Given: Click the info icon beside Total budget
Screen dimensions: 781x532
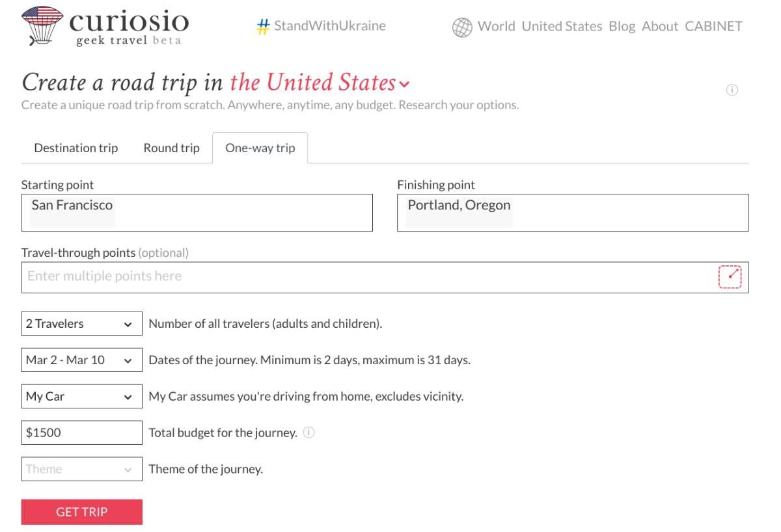Looking at the screenshot, I should coord(309,432).
